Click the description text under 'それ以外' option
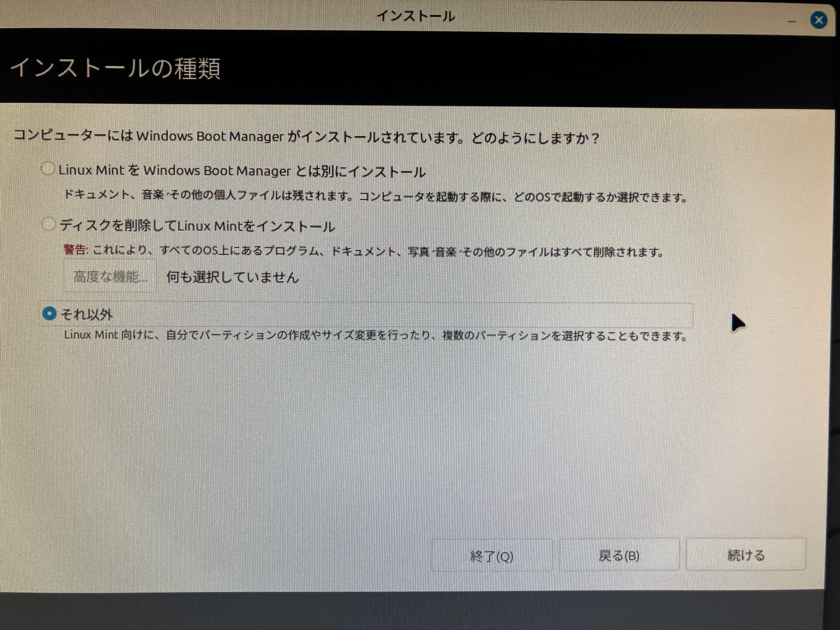Viewport: 840px width, 630px height. pos(375,336)
